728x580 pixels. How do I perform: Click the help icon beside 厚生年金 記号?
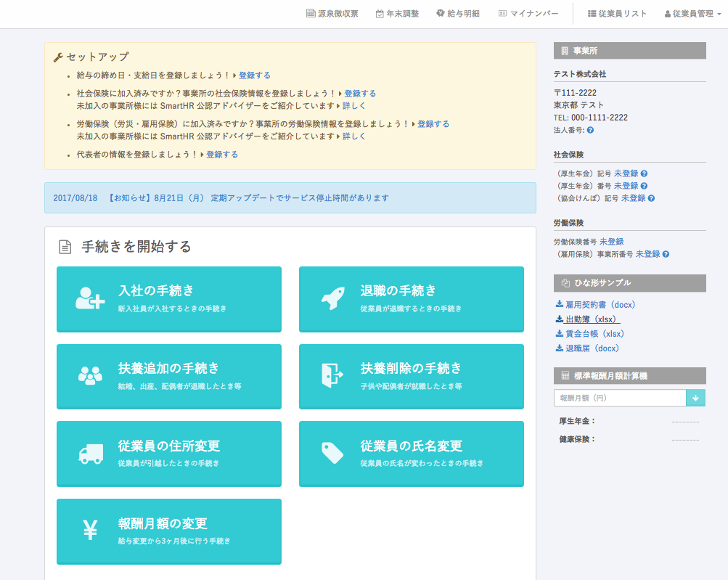645,174
